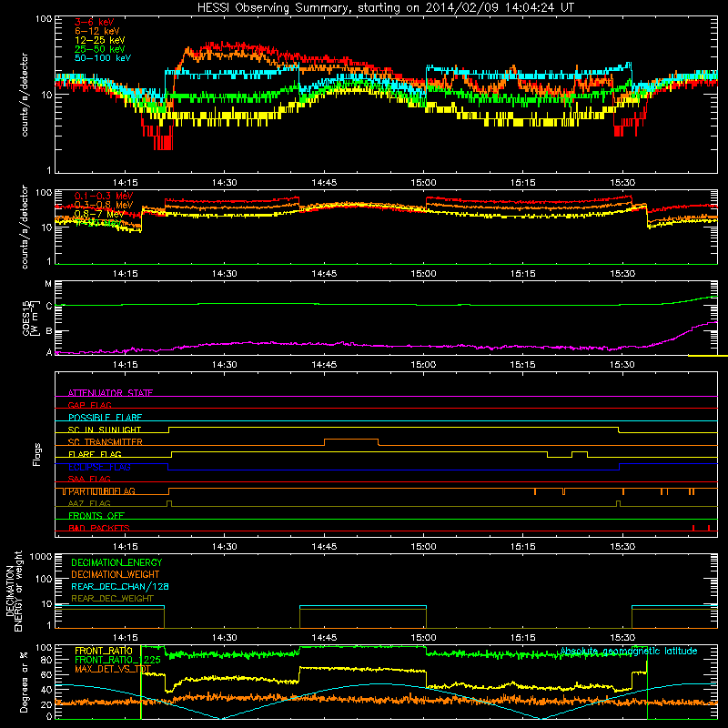
Task: Click the B class tick label on the GOES panel
Action: [x=49, y=331]
